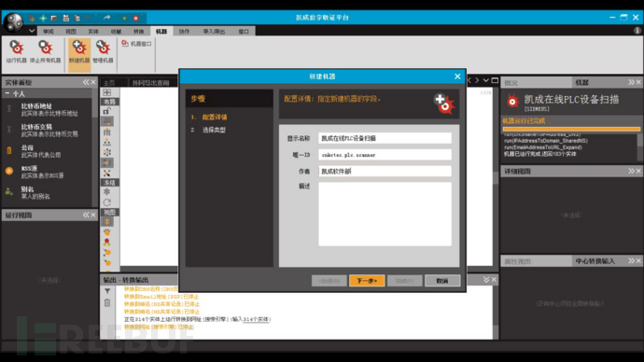This screenshot has height=362, width=644.
Task: Click the 作者 author input field
Action: point(385,171)
